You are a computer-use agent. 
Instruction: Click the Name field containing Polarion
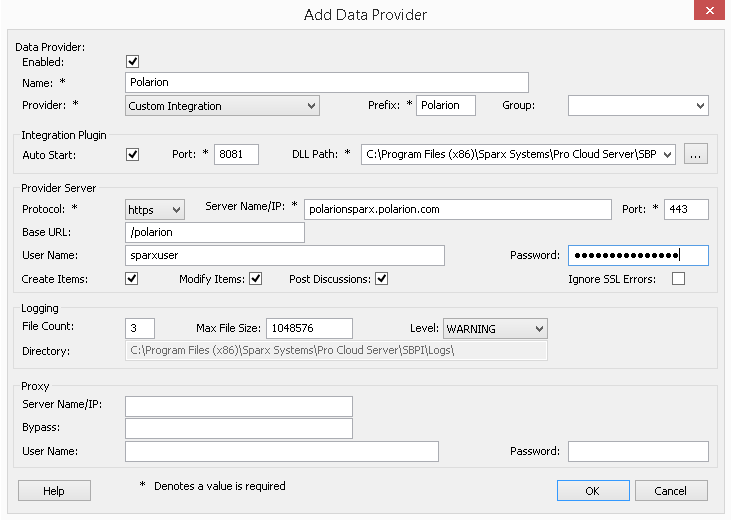[327, 82]
